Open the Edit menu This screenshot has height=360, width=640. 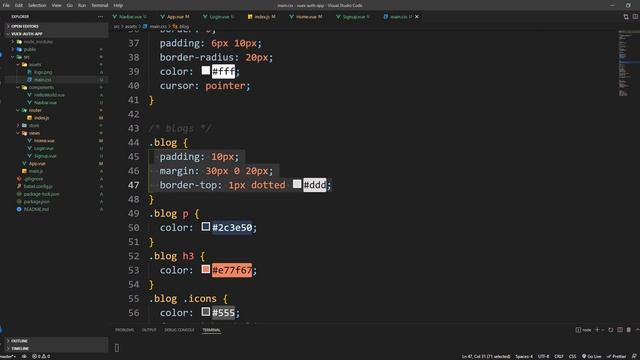tap(19, 5)
